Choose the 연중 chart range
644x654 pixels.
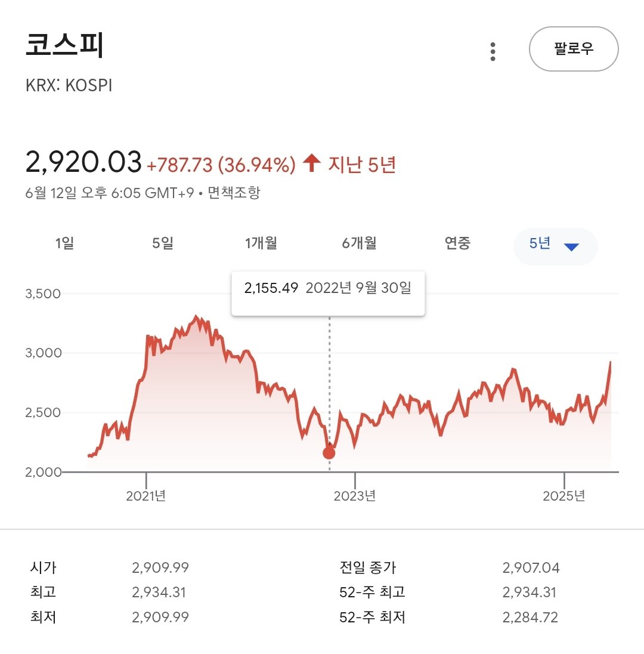point(457,243)
